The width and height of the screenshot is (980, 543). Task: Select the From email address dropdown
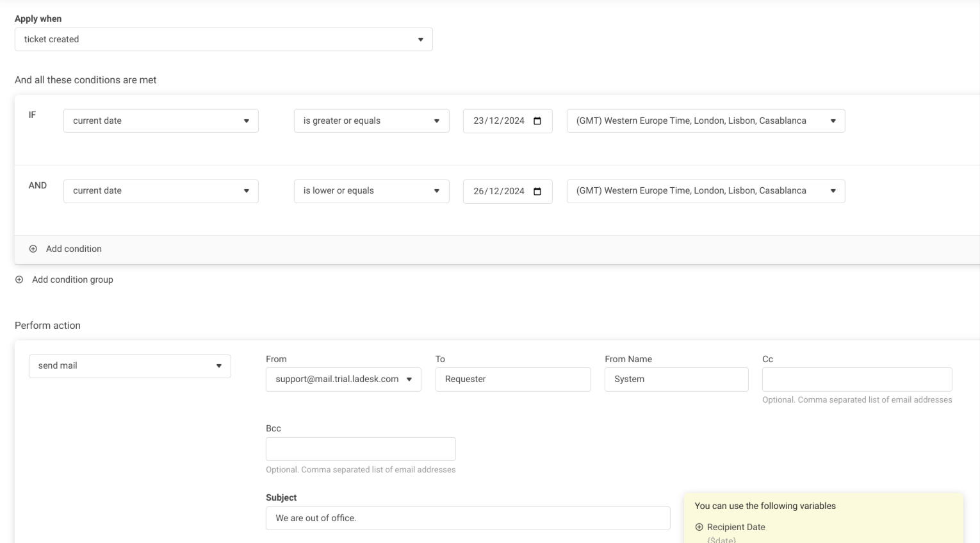click(343, 380)
